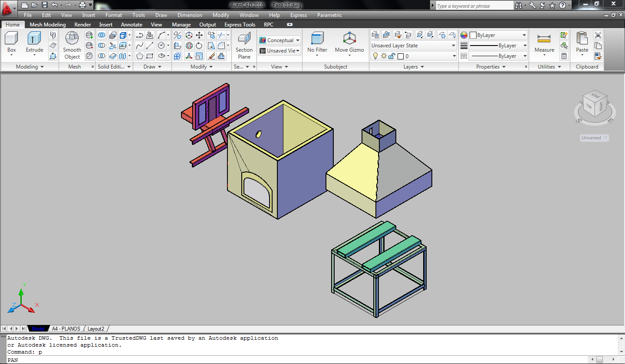This screenshot has width=625, height=364.
Task: Open the ByLayer object color dropdown
Action: (498, 35)
